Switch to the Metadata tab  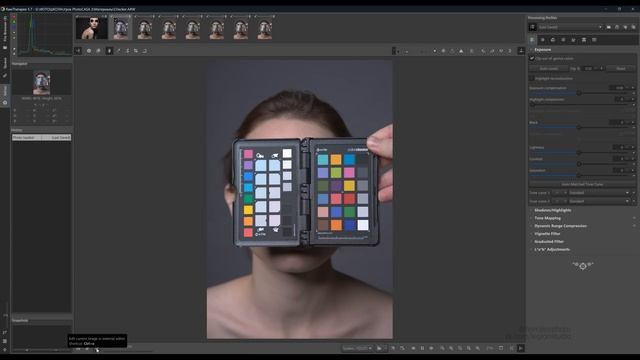[594, 40]
